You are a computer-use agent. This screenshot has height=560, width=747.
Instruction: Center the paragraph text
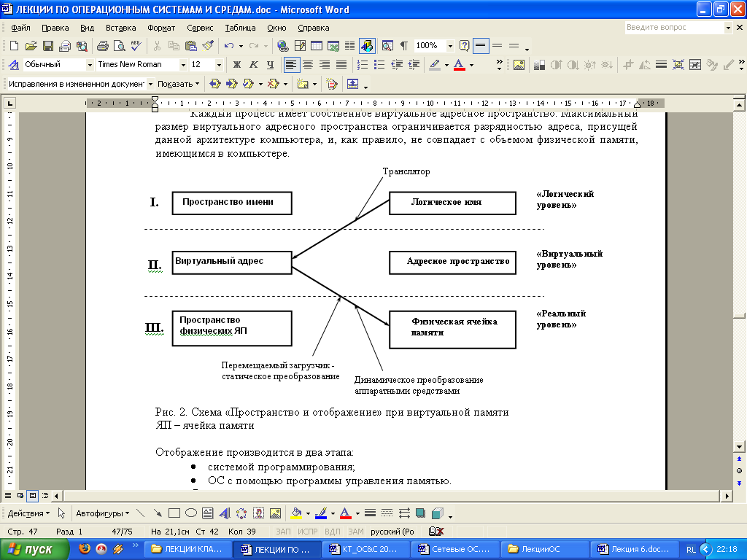pyautogui.click(x=309, y=65)
